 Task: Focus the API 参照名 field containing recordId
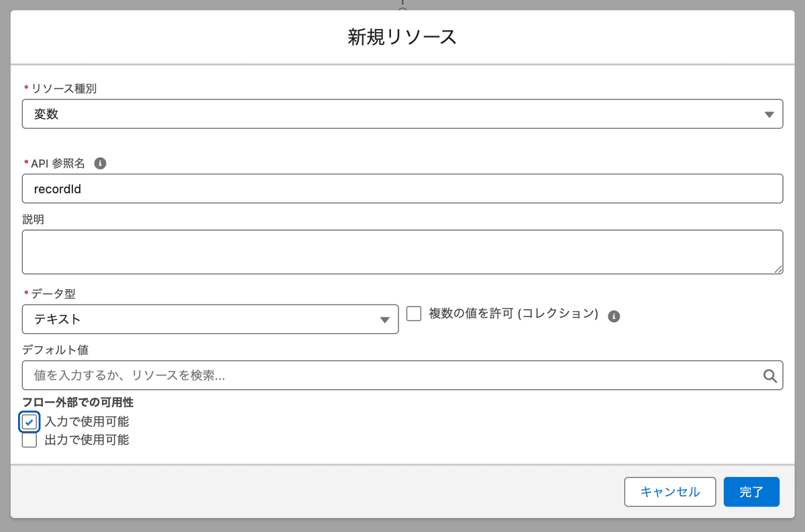tap(402, 189)
